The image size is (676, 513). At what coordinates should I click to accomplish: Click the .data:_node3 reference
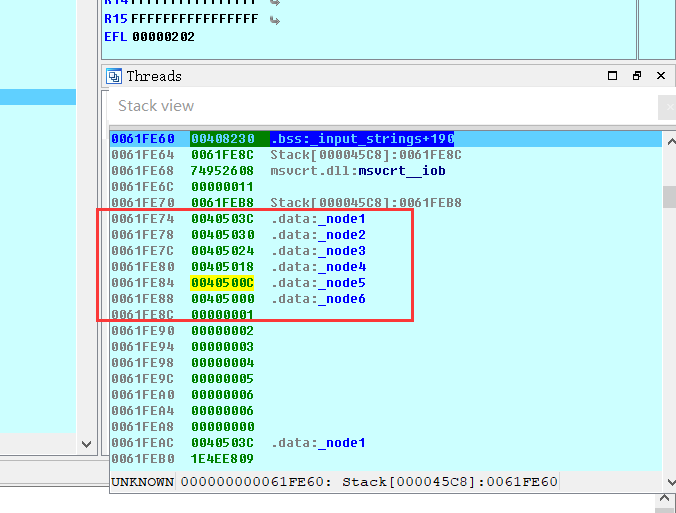[x=318, y=251]
